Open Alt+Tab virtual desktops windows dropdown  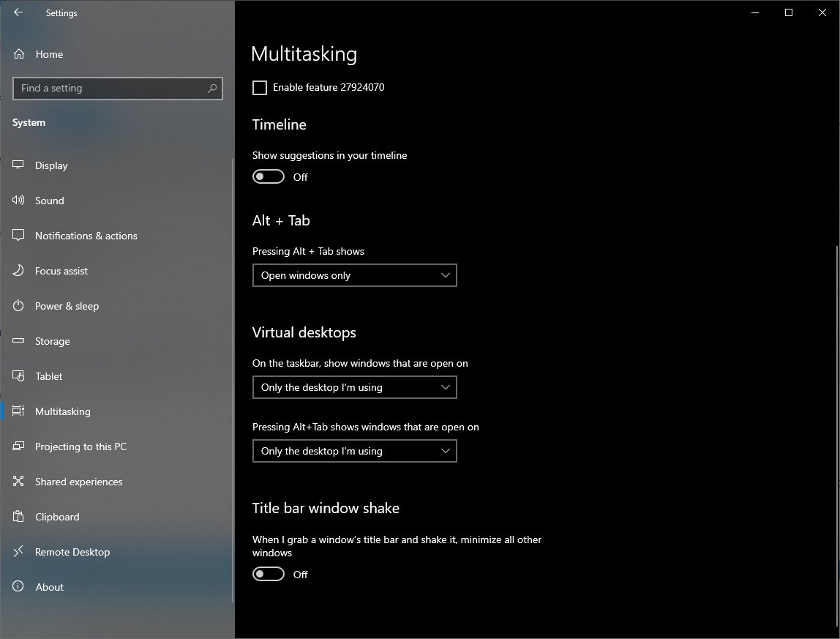(354, 451)
